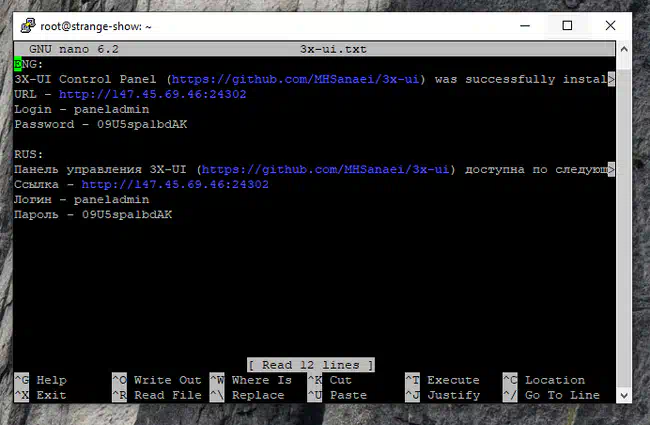Close the root@strange-show terminal window
The width and height of the screenshot is (650, 425).
pos(610,26)
